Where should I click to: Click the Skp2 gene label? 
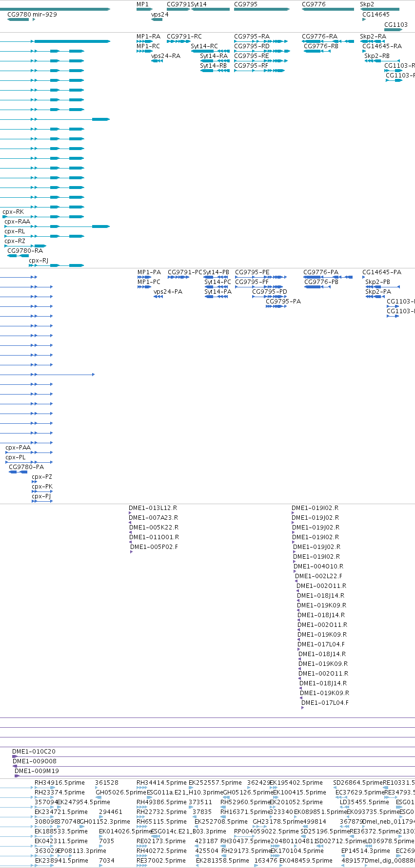pos(367,4)
